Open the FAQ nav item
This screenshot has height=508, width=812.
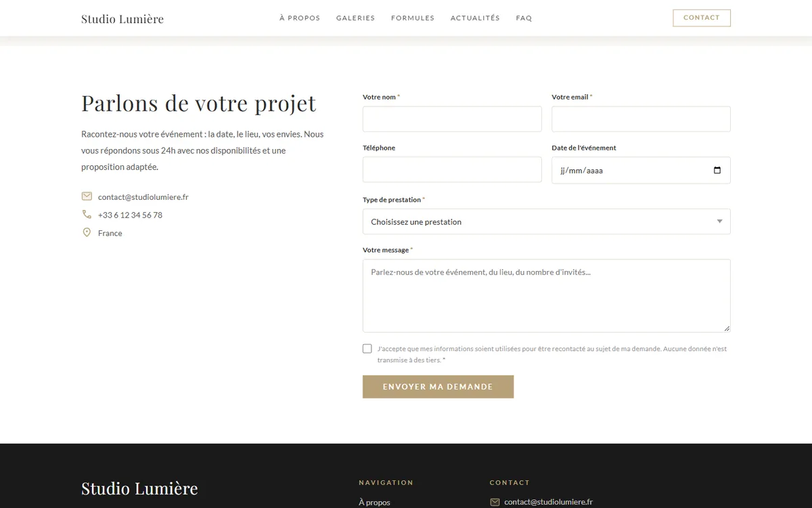[x=524, y=18]
